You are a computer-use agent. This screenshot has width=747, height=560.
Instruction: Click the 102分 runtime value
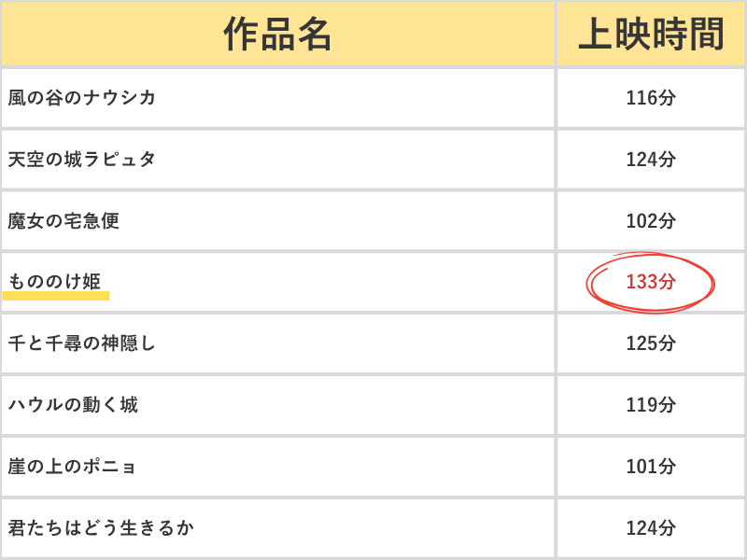tap(651, 221)
